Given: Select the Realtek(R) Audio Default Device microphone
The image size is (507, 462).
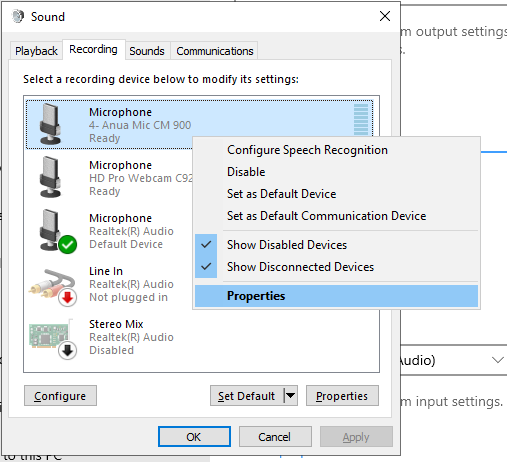Looking at the screenshot, I should (109, 231).
